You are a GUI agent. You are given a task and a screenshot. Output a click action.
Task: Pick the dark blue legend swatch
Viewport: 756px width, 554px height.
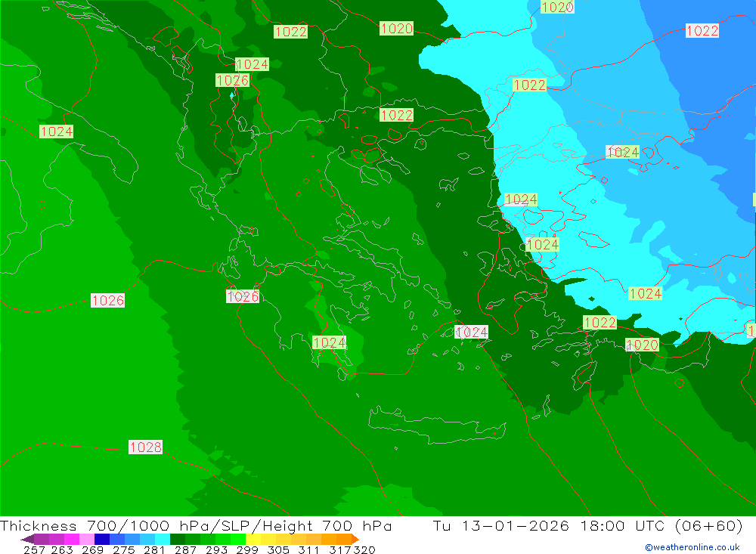102,539
